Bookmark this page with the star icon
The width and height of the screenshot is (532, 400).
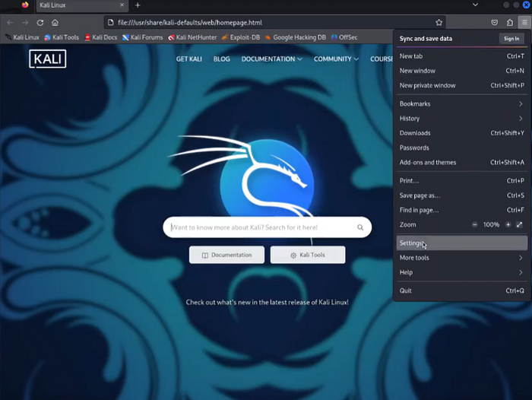pos(439,23)
